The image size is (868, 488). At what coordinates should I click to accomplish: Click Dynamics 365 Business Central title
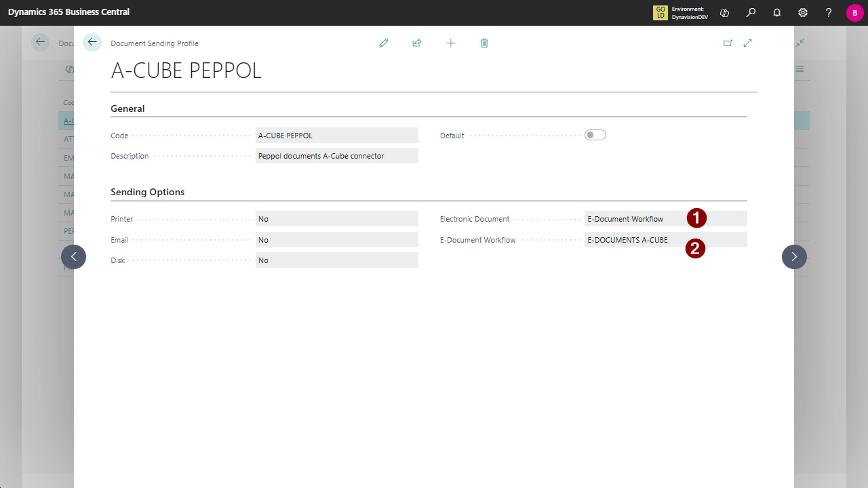[x=68, y=12]
